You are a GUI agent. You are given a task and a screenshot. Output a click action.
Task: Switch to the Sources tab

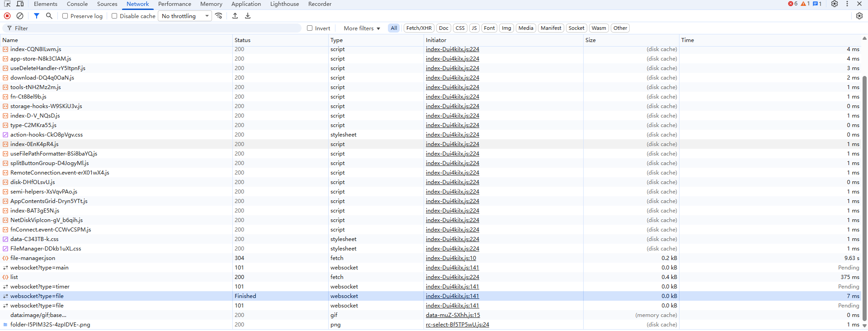107,4
